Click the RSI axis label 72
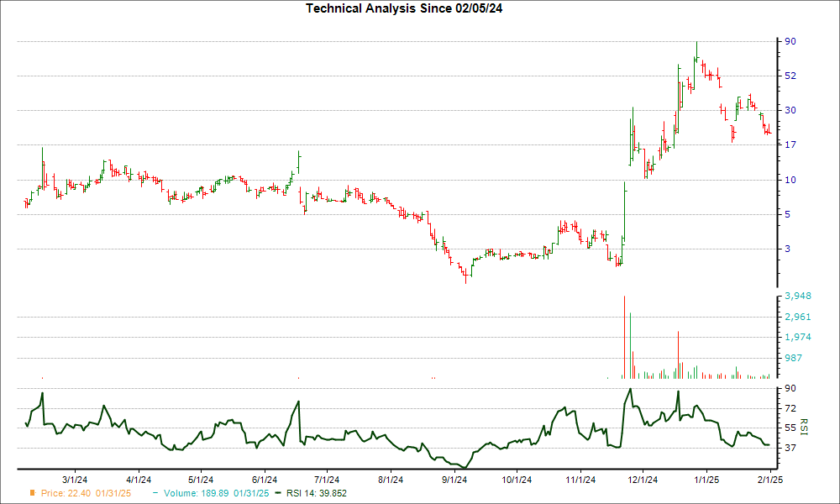Screen dimensions: 840x504 point(790,409)
